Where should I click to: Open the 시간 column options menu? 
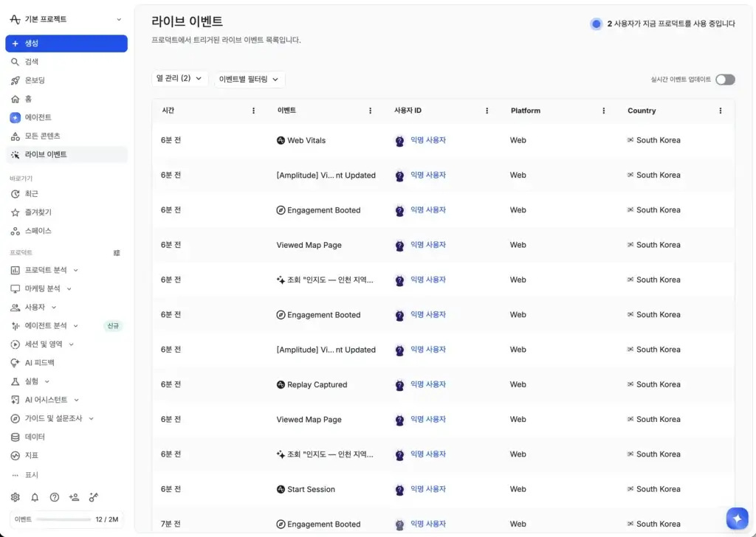[x=254, y=111]
